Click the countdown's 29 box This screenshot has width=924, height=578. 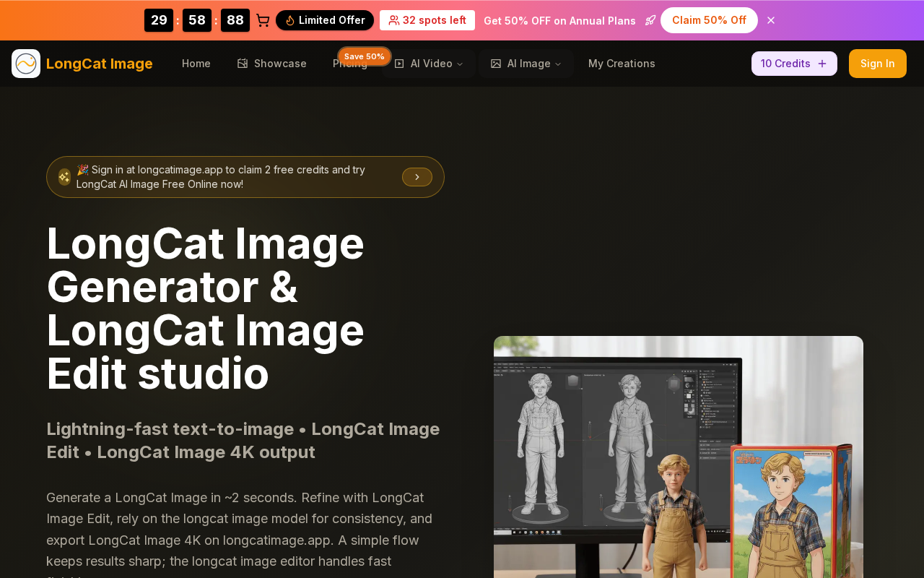(x=159, y=20)
